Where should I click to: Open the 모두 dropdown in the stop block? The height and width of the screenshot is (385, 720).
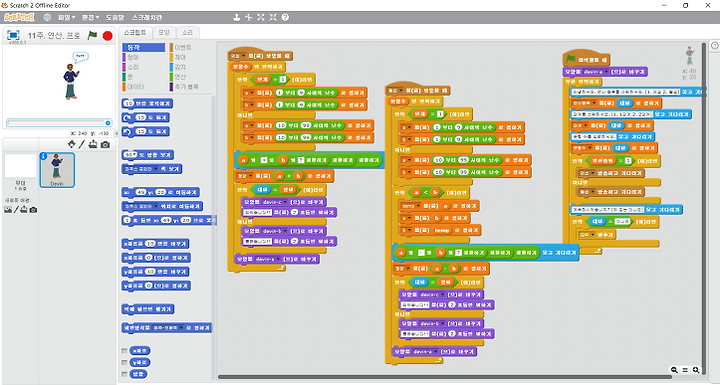click(x=588, y=235)
